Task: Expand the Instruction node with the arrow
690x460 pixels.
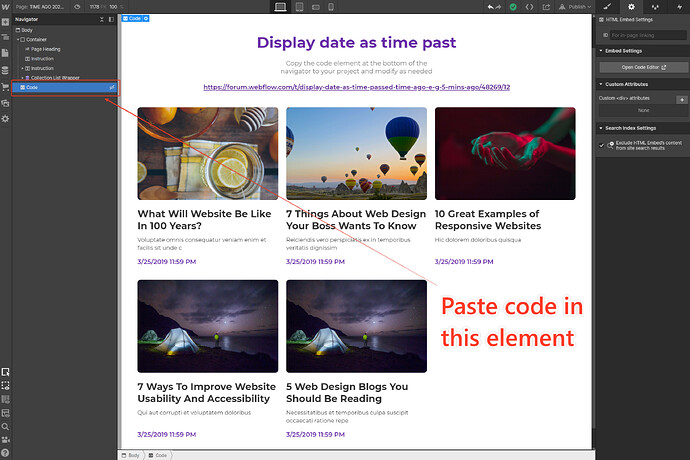Action: (x=22, y=69)
